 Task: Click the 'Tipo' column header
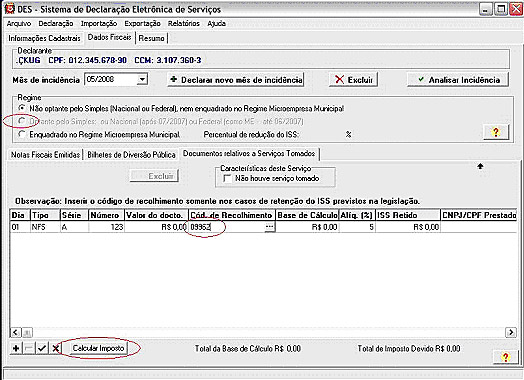[45, 215]
